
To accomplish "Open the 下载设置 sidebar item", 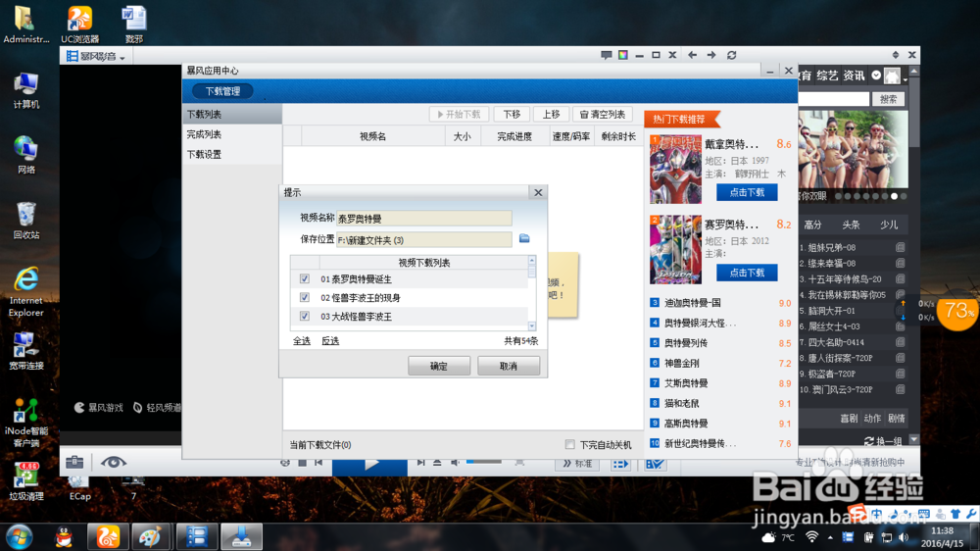I will [232, 155].
